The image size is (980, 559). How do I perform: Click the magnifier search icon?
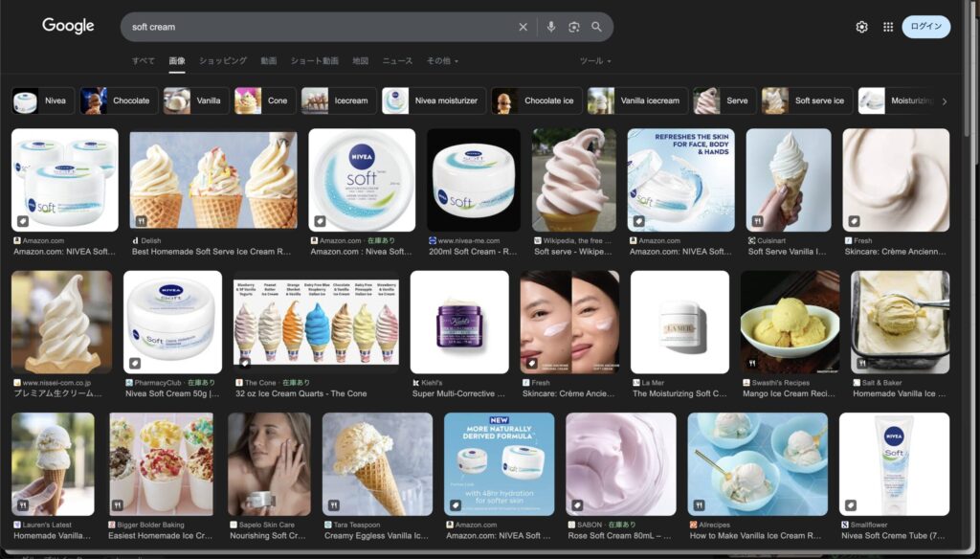click(x=597, y=27)
